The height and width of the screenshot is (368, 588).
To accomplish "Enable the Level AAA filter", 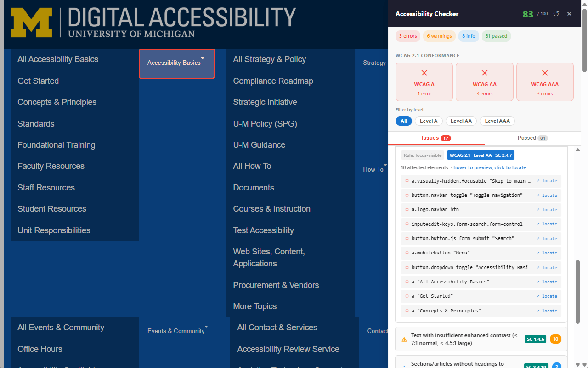I will coord(497,121).
